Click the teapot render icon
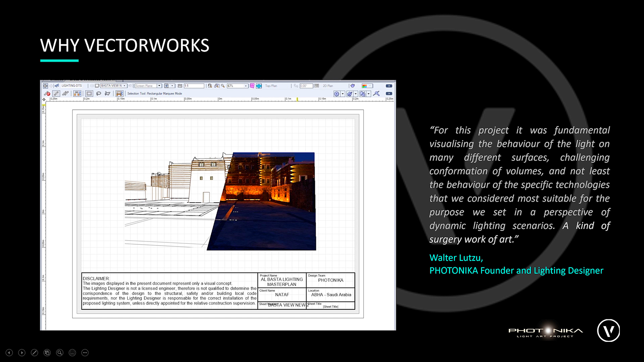Image resolution: width=644 pixels, height=362 pixels. click(x=353, y=86)
